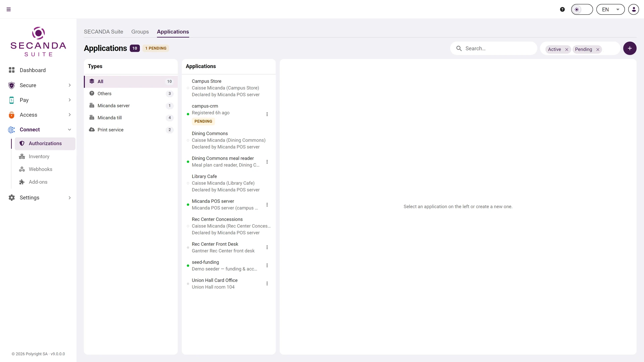Filter by Micanda server type
644x362 pixels.
[x=131, y=106]
